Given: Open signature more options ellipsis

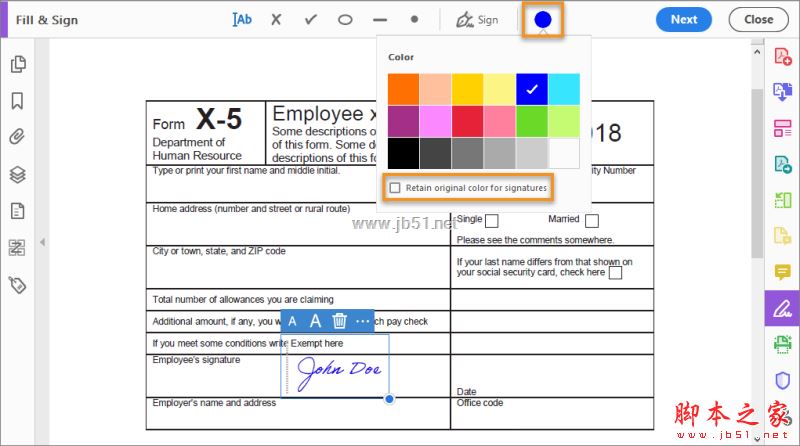Looking at the screenshot, I should pos(362,321).
